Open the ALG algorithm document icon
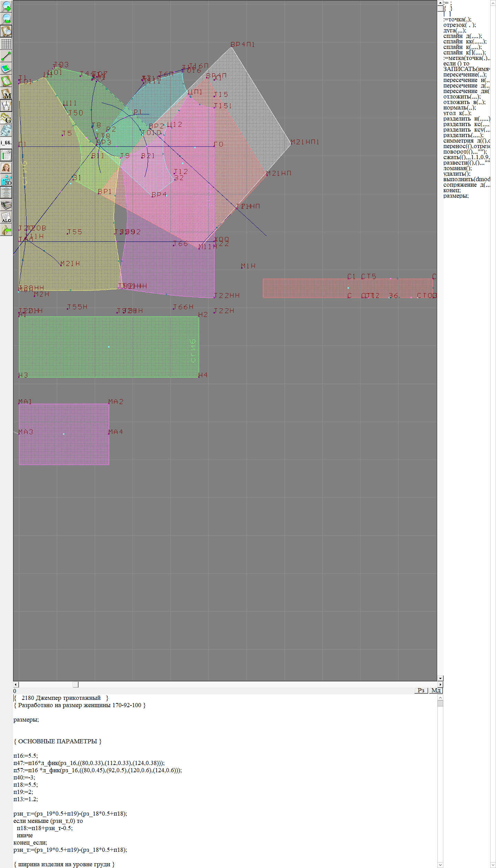496x868 pixels. click(x=6, y=217)
